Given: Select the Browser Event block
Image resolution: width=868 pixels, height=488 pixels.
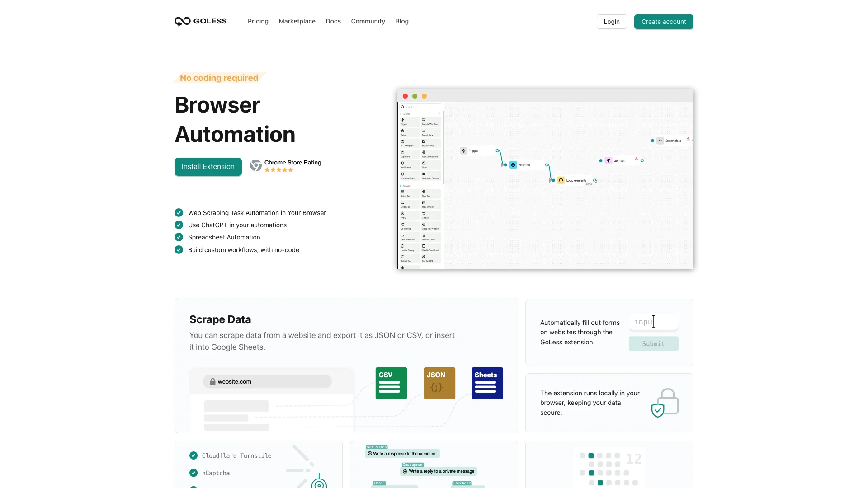Looking at the screenshot, I should tap(431, 237).
